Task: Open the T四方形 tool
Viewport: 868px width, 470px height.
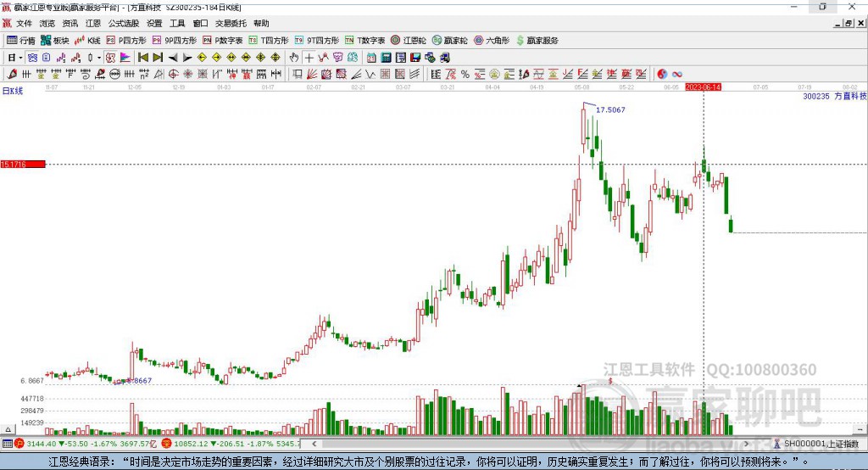Action: pyautogui.click(x=269, y=41)
